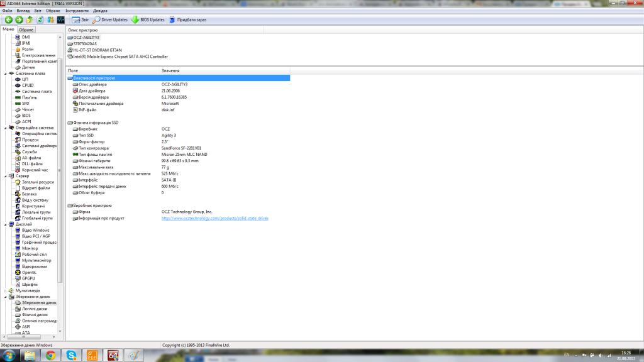
Task: Open the Файл menu
Action: coord(7,11)
